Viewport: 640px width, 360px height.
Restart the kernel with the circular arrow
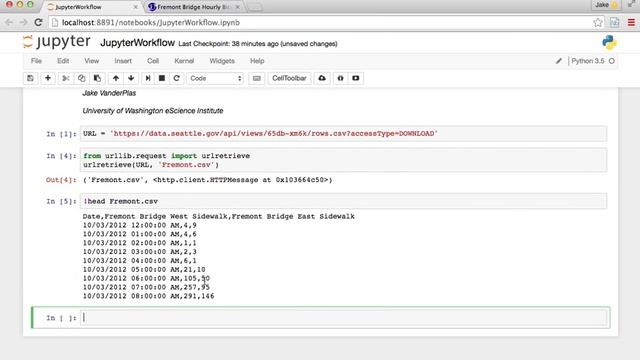click(x=176, y=78)
